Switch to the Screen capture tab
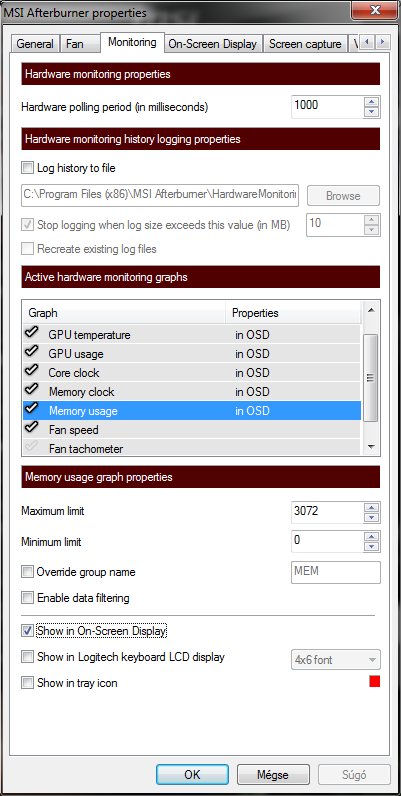This screenshot has width=401, height=796. click(x=305, y=44)
